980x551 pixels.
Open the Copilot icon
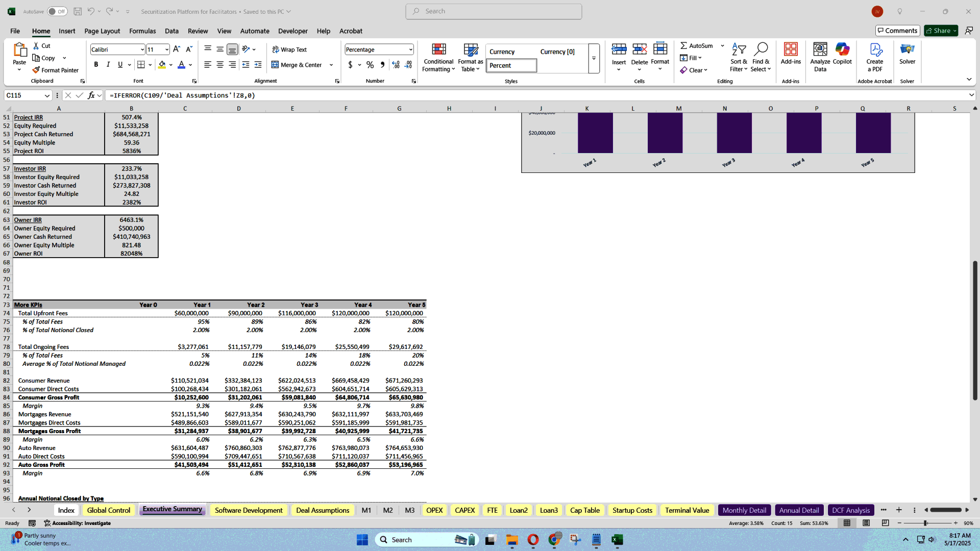(842, 49)
